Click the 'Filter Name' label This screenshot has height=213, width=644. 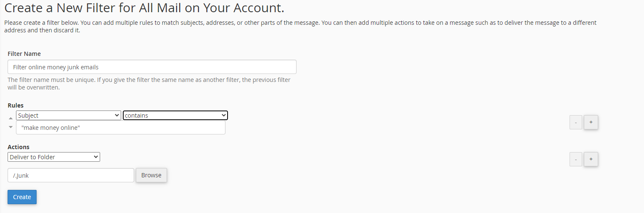24,54
